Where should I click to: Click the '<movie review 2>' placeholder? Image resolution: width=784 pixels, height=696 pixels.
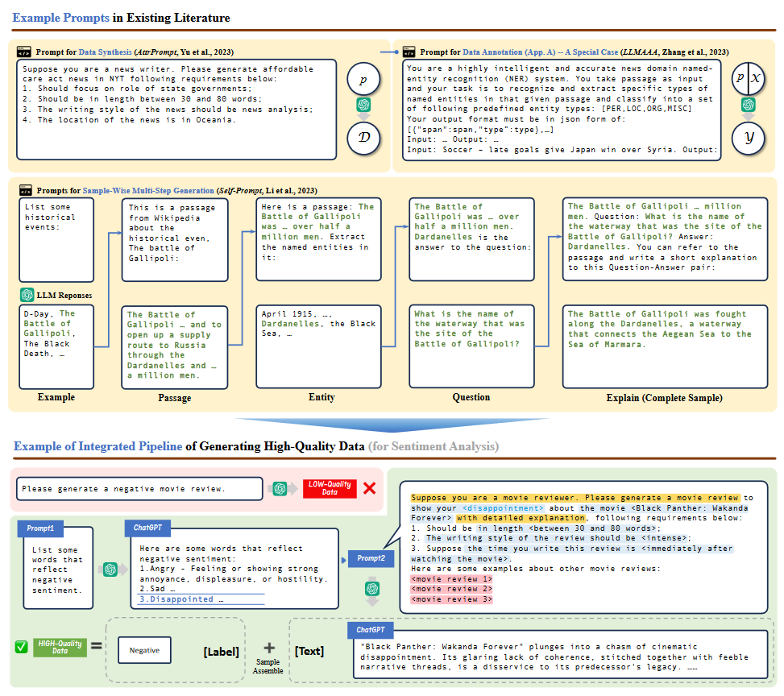[452, 589]
